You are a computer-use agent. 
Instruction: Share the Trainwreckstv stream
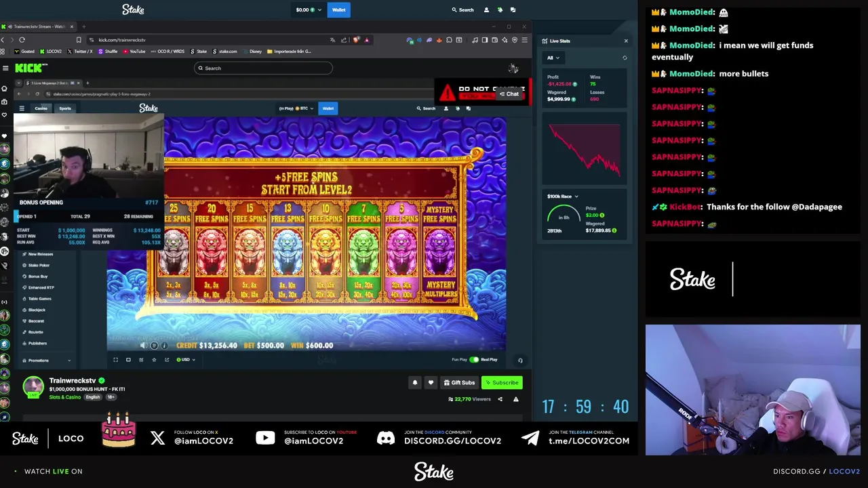click(x=500, y=399)
